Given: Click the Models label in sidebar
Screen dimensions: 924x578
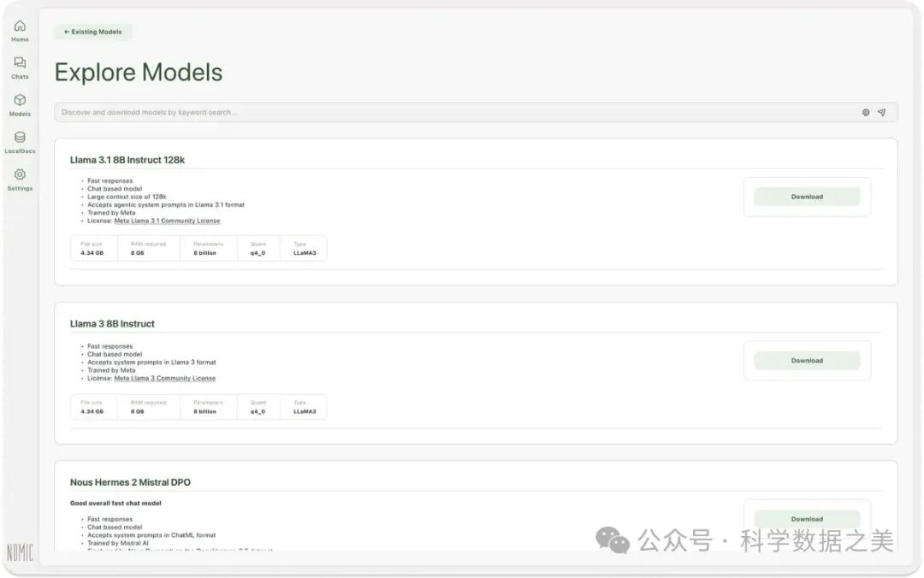Looking at the screenshot, I should point(20,114).
